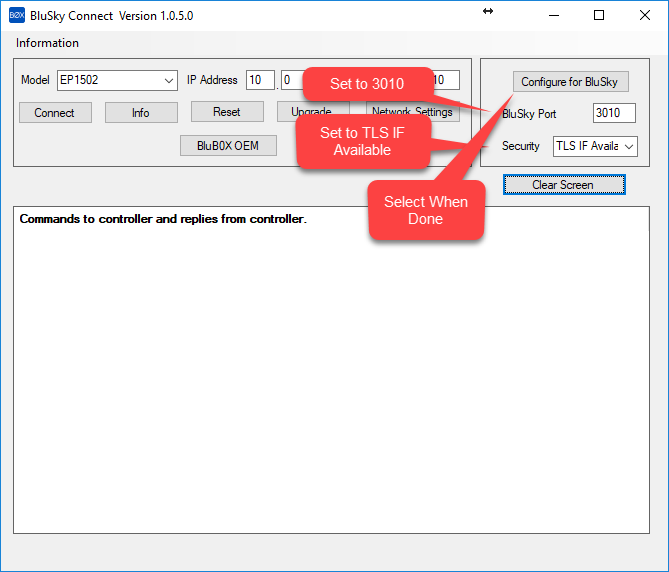
Task: Click the 'Commands to controller and replies' text
Action: tap(163, 219)
